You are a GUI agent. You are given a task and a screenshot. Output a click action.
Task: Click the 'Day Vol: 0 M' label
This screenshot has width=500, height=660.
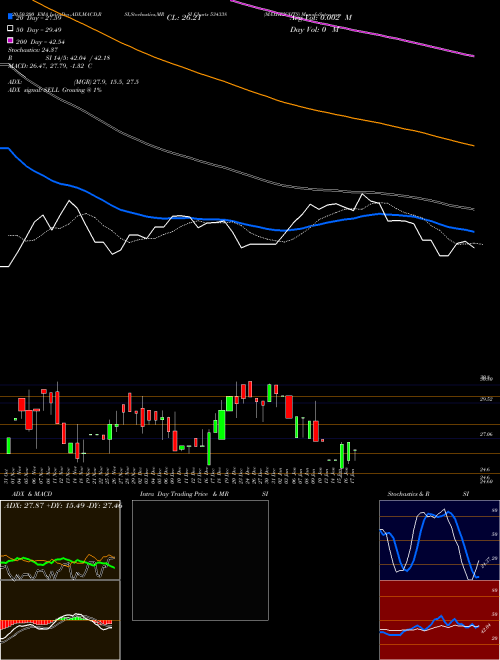click(x=314, y=30)
